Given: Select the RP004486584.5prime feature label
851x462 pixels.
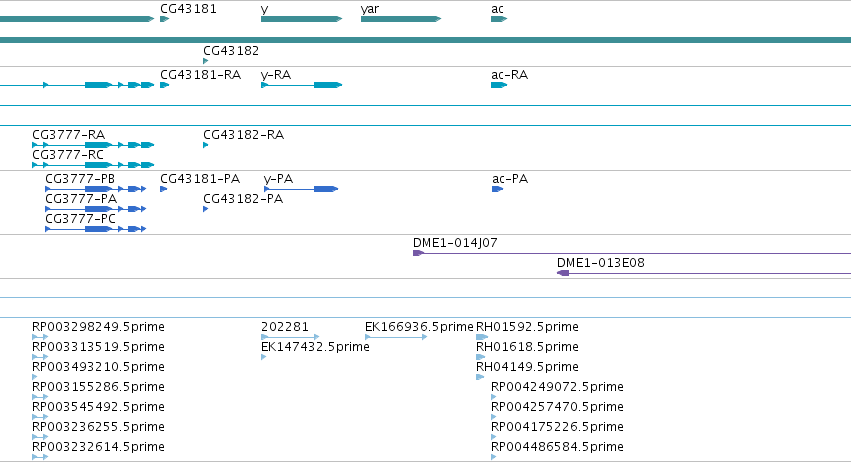Looking at the screenshot, I should click(557, 447).
